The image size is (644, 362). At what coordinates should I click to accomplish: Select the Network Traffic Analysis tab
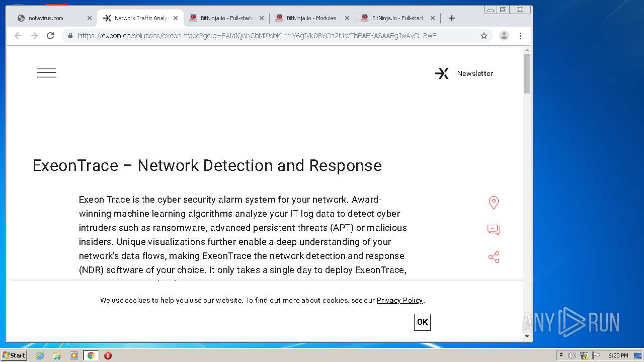click(141, 18)
